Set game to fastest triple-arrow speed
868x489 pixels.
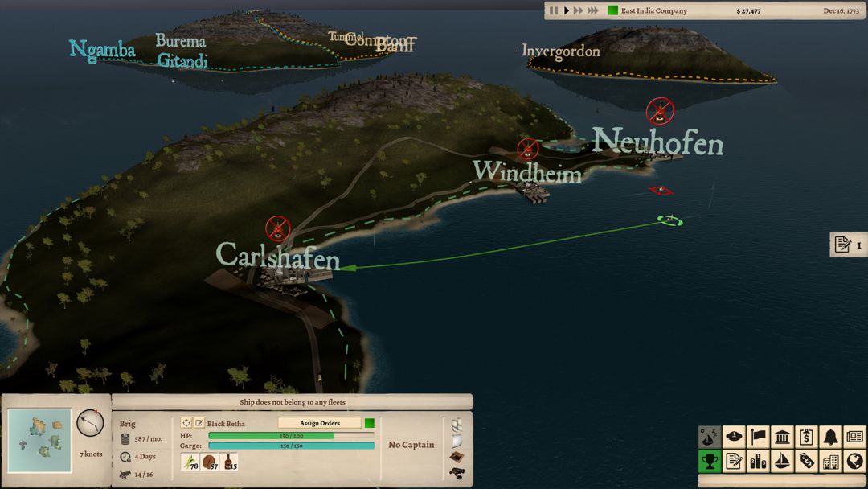coord(593,10)
